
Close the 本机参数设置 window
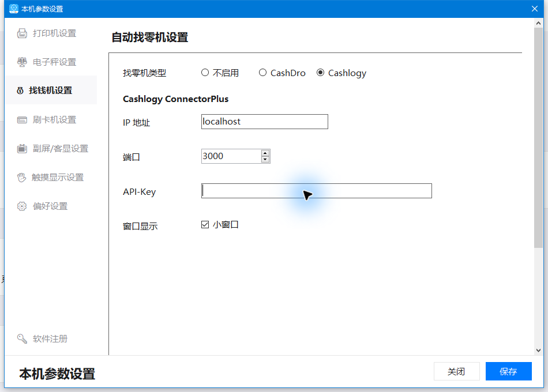click(x=535, y=9)
